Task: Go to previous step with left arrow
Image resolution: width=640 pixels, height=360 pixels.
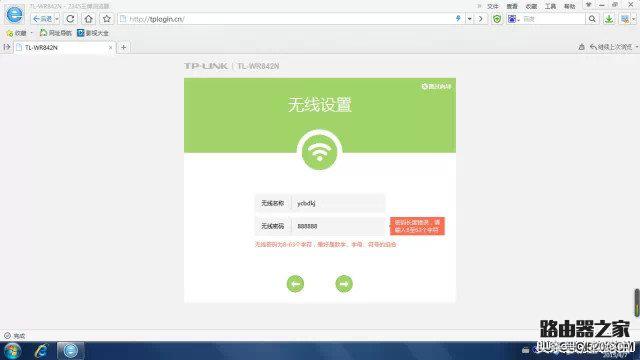Action: [x=295, y=284]
